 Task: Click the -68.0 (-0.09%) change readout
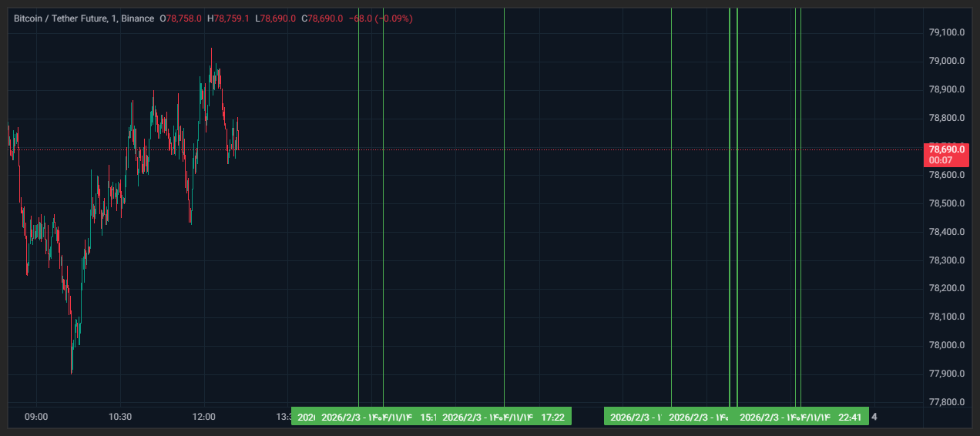click(381, 18)
